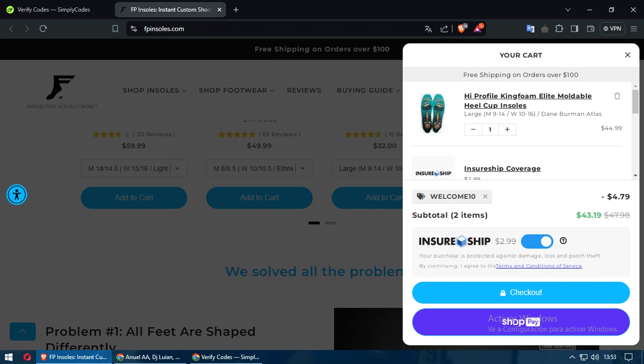Open Brave Shields lion icon

tap(462, 28)
